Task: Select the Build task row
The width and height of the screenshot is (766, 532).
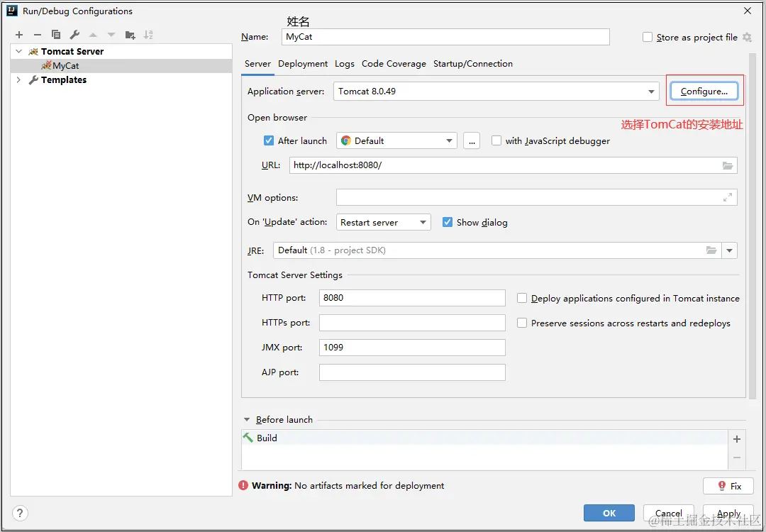Action: tap(484, 438)
